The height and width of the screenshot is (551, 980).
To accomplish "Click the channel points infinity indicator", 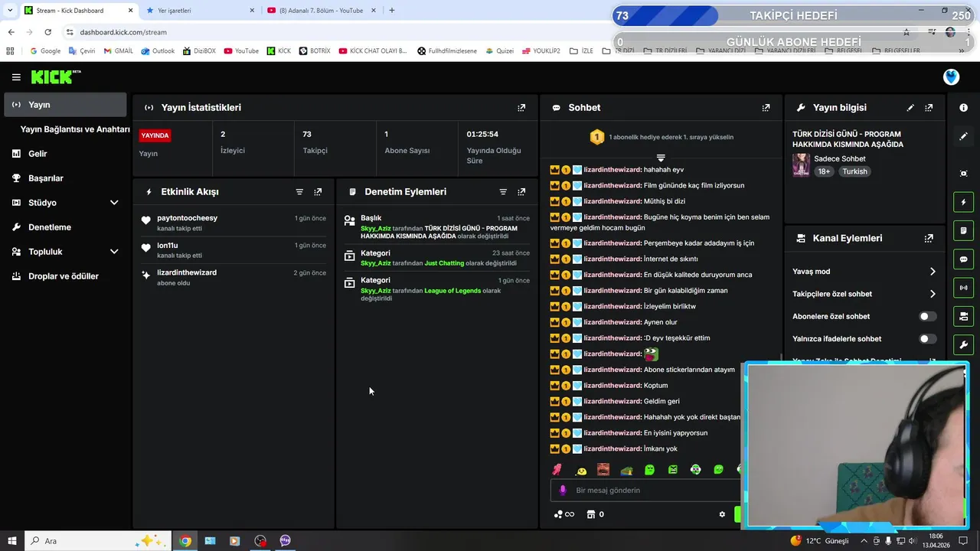I will pos(564,514).
